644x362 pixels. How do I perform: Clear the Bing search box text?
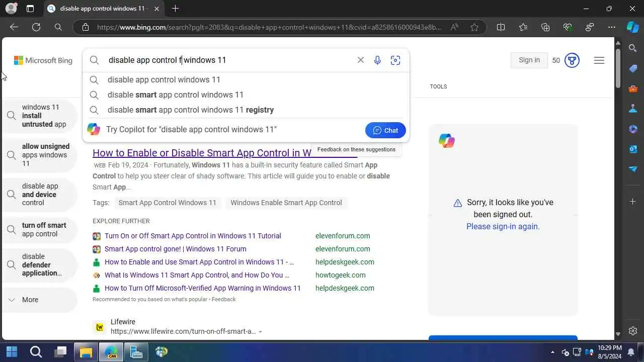click(361, 60)
